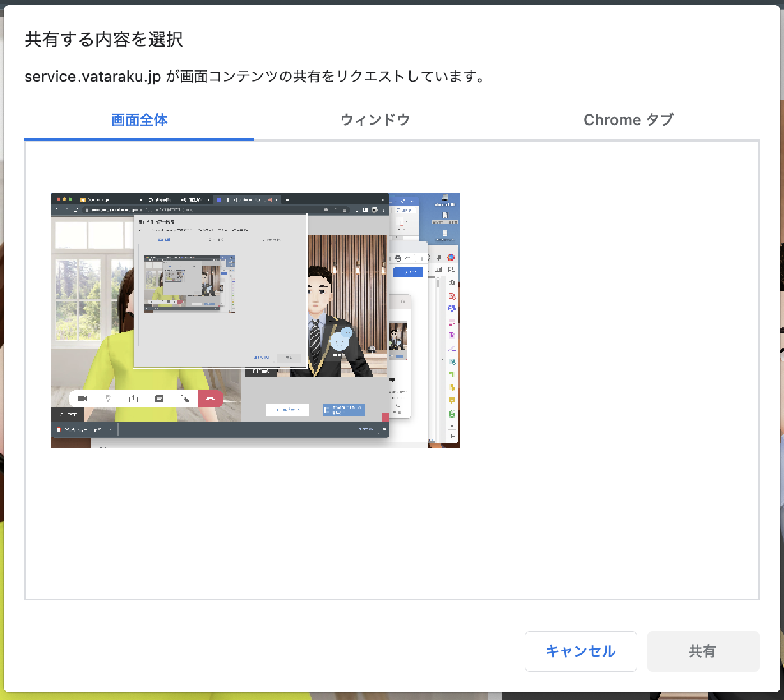Click the nested dialog inside the preview

coord(220,291)
